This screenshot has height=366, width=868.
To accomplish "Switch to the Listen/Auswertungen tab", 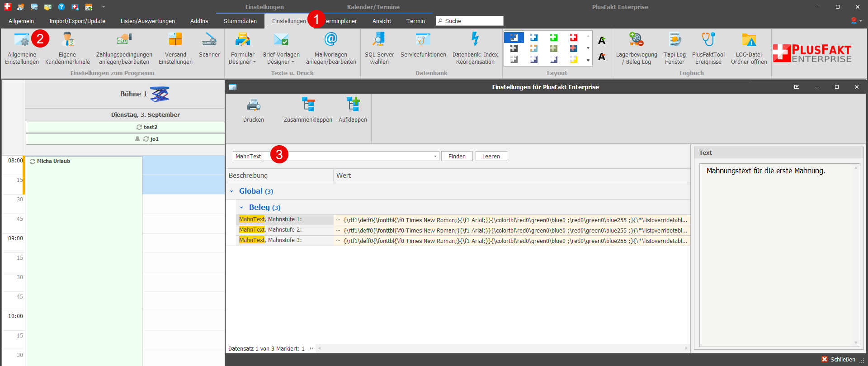I will (x=148, y=21).
